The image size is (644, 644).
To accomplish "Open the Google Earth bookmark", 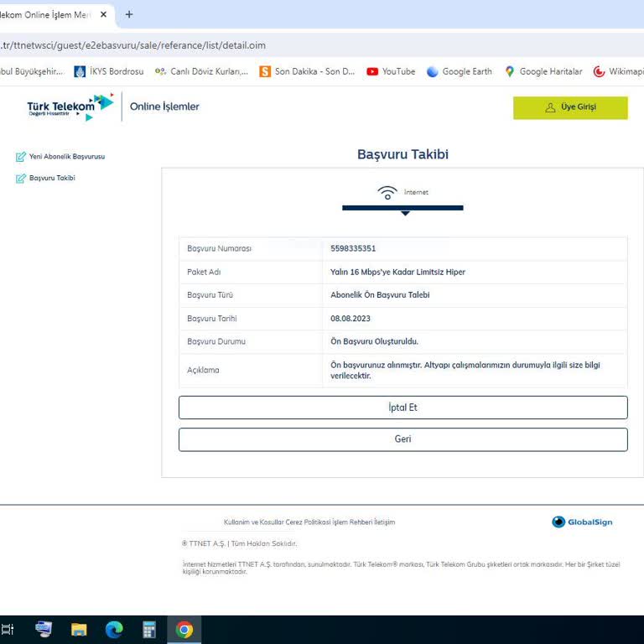I will [460, 71].
